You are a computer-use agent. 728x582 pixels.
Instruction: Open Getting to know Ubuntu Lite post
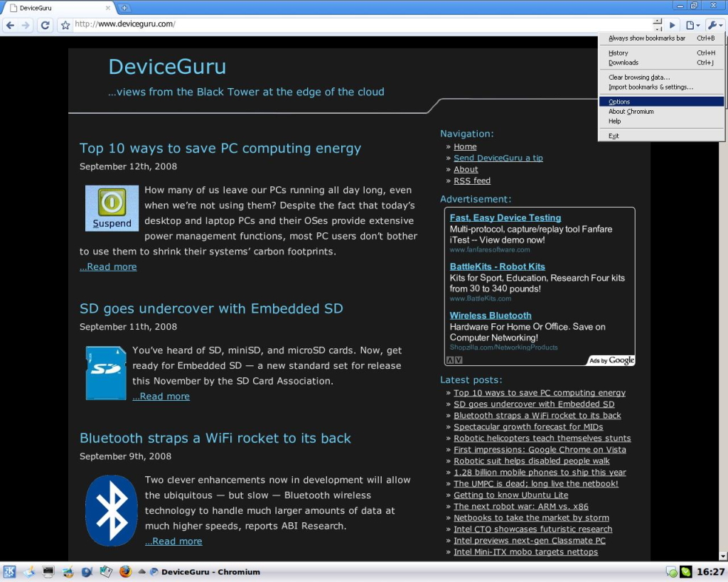[510, 495]
